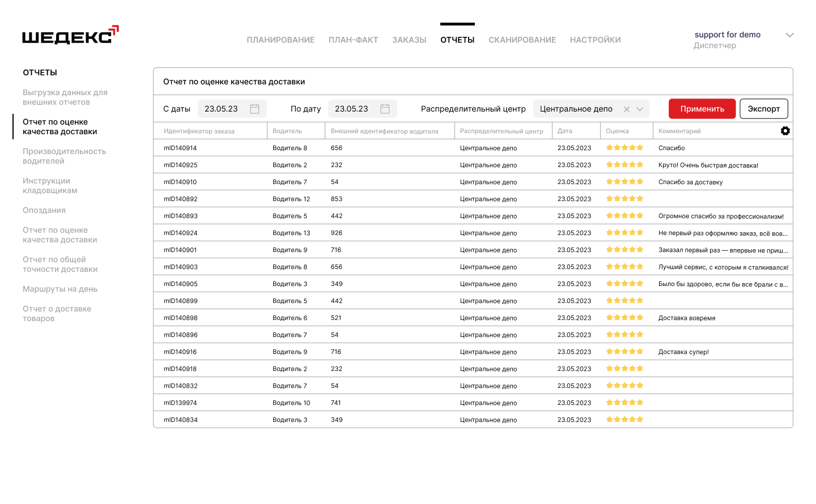Select order ID mID140910
This screenshot has height=504, width=816.
180,182
